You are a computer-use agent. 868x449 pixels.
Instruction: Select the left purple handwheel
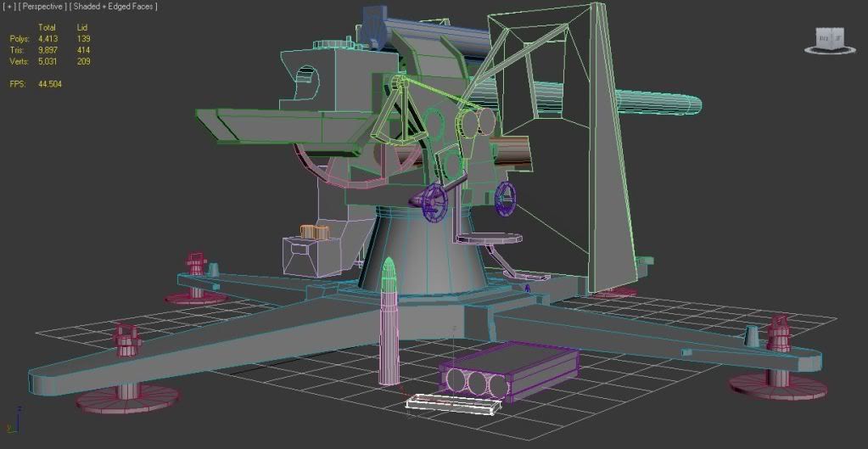click(434, 202)
